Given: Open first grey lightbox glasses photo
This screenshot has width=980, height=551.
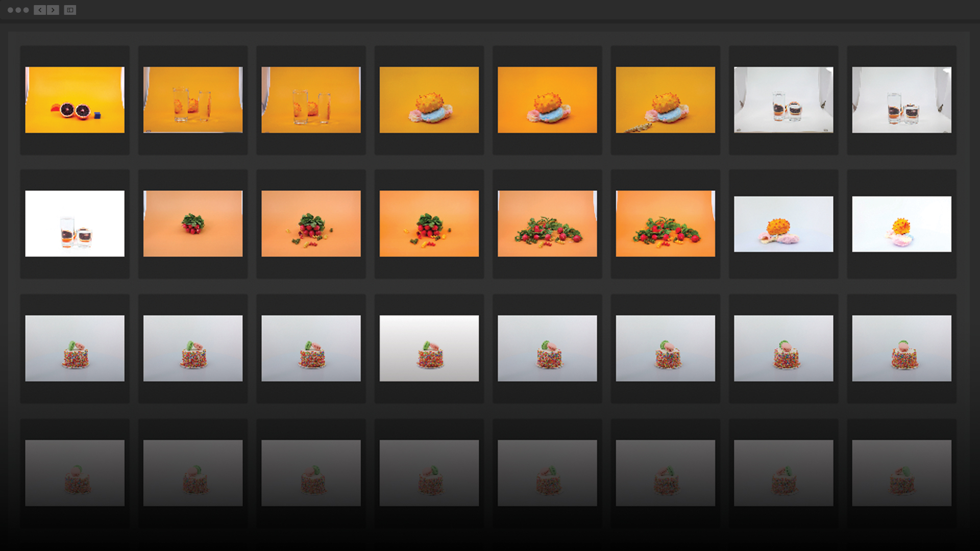Looking at the screenshot, I should click(x=783, y=100).
